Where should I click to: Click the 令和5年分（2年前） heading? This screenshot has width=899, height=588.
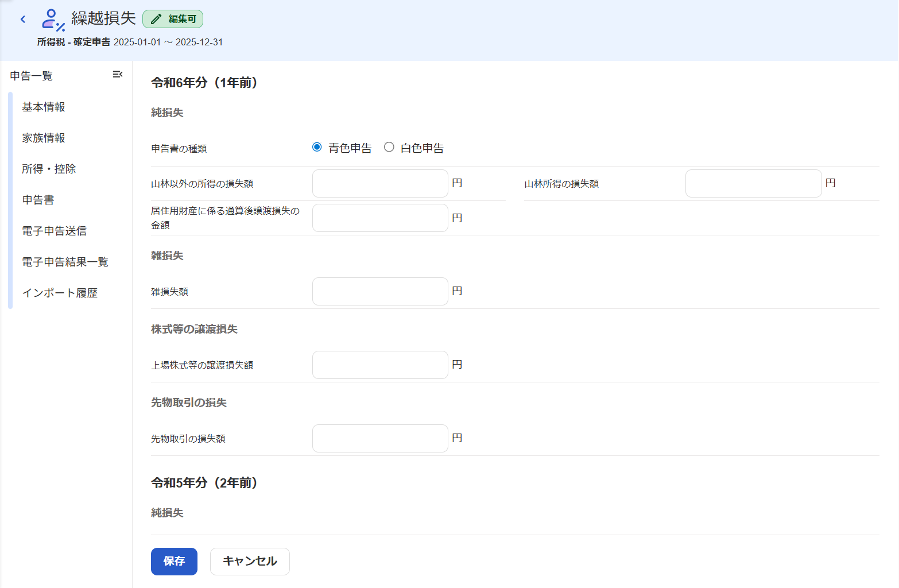point(204,483)
